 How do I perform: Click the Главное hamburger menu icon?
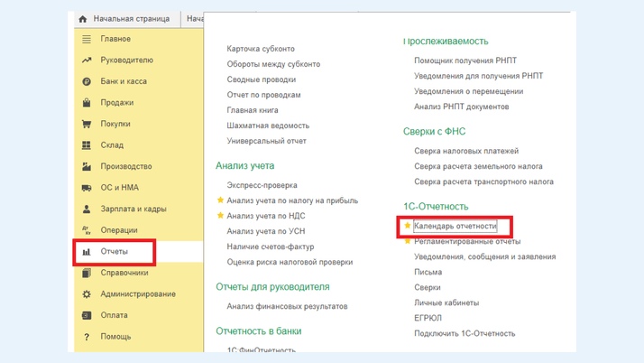(x=87, y=39)
